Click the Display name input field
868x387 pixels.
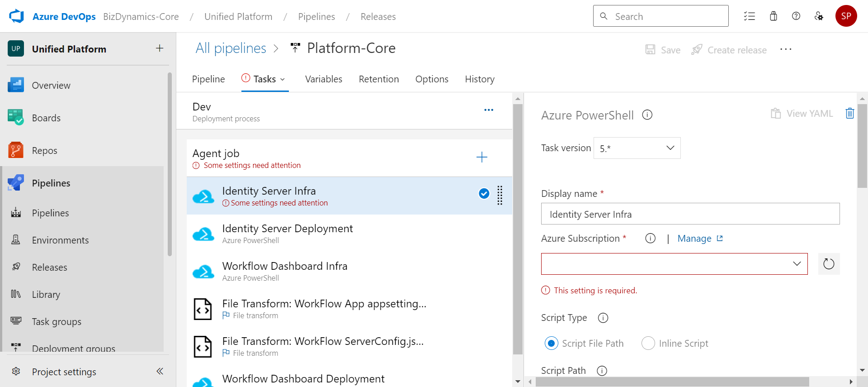tap(690, 214)
